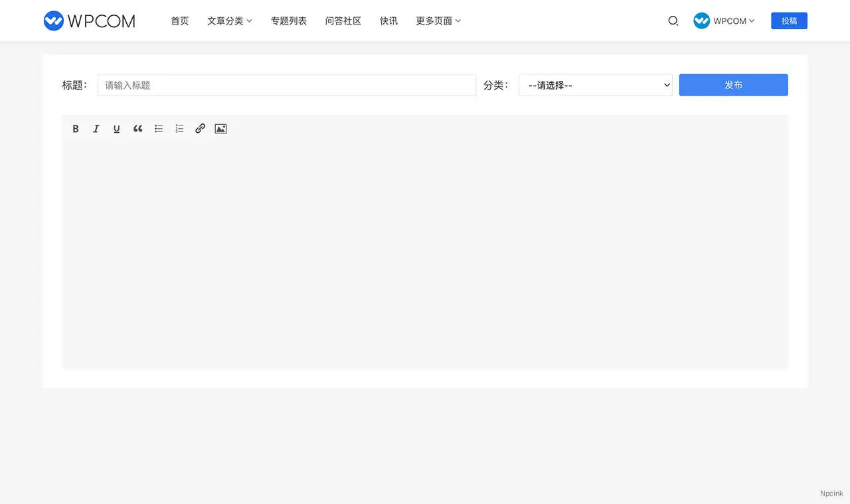This screenshot has height=504, width=850.
Task: Expand the 文章分类 menu
Action: 229,21
